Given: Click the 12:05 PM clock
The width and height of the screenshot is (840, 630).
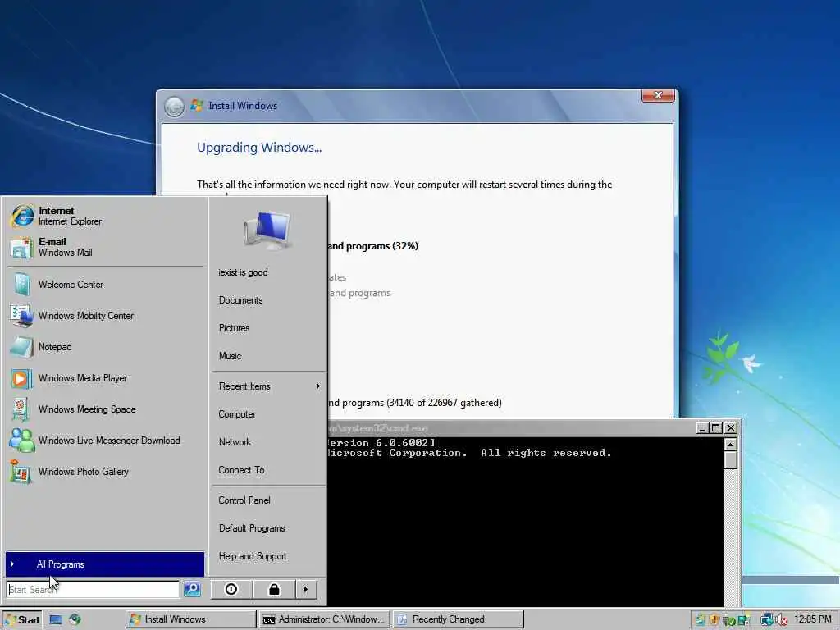Looking at the screenshot, I should pyautogui.click(x=813, y=619).
